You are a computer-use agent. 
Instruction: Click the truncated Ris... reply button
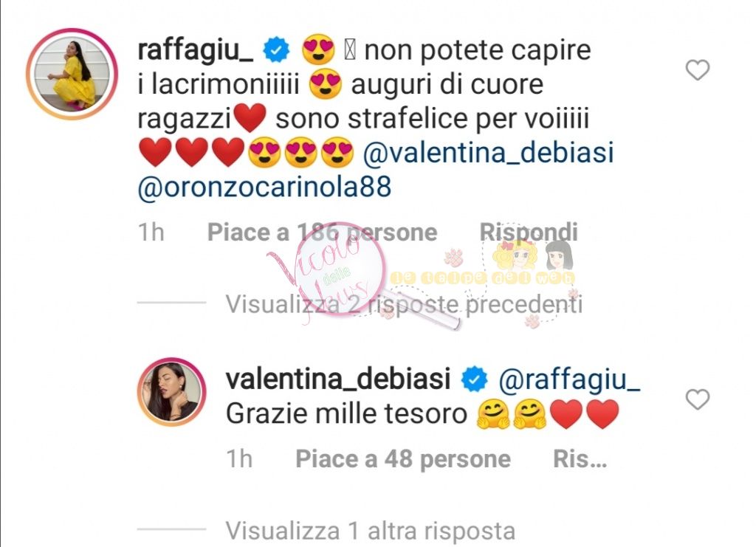tap(580, 459)
